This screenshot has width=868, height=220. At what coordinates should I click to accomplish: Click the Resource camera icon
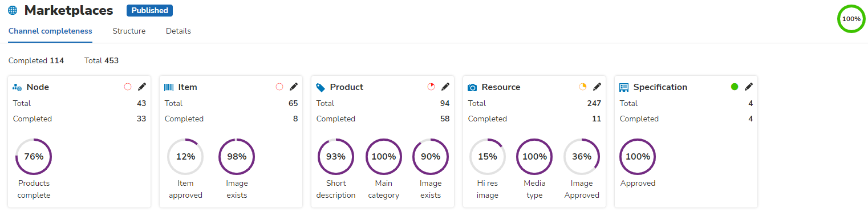(x=472, y=87)
